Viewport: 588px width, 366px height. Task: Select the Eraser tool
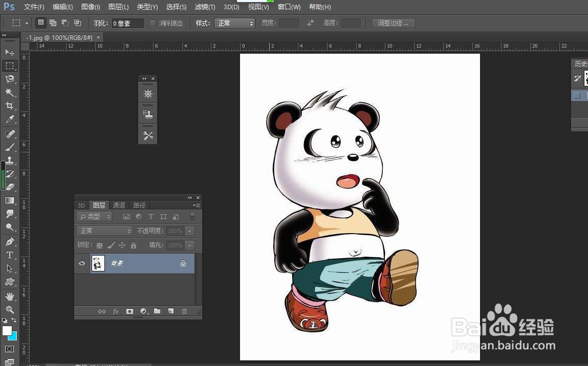9,187
